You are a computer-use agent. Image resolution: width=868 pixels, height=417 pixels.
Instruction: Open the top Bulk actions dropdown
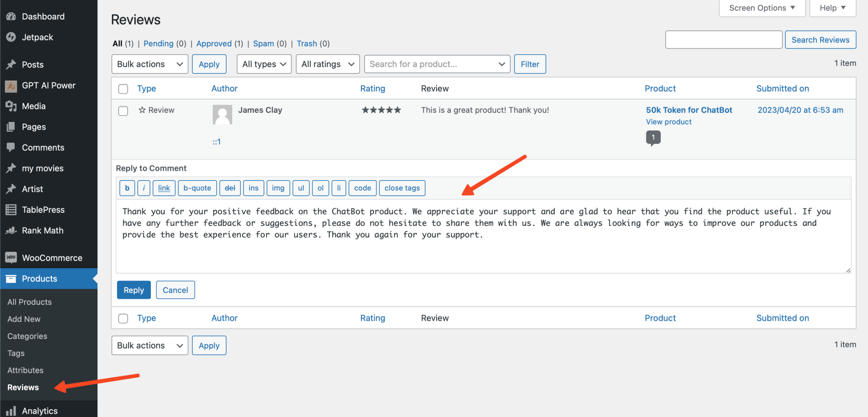pos(150,64)
